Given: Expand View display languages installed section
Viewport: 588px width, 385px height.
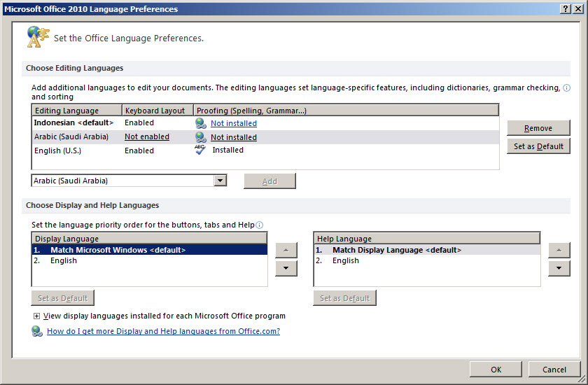Looking at the screenshot, I should (x=36, y=316).
